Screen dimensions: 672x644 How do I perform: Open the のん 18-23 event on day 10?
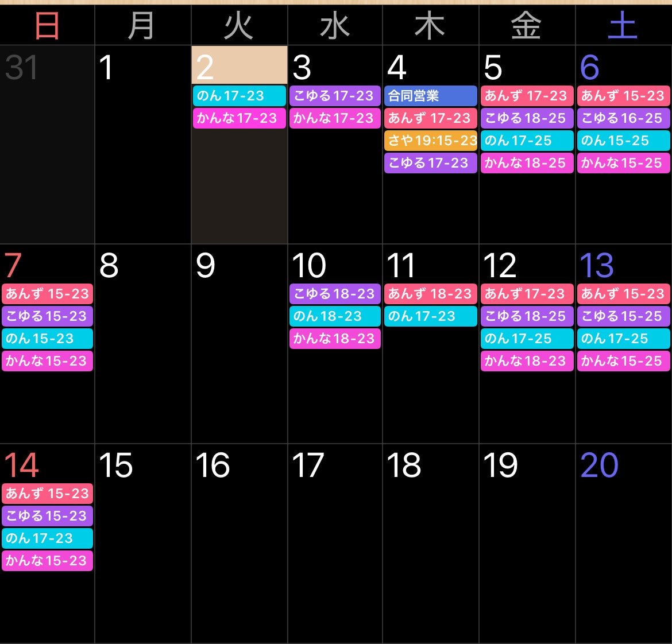[335, 316]
